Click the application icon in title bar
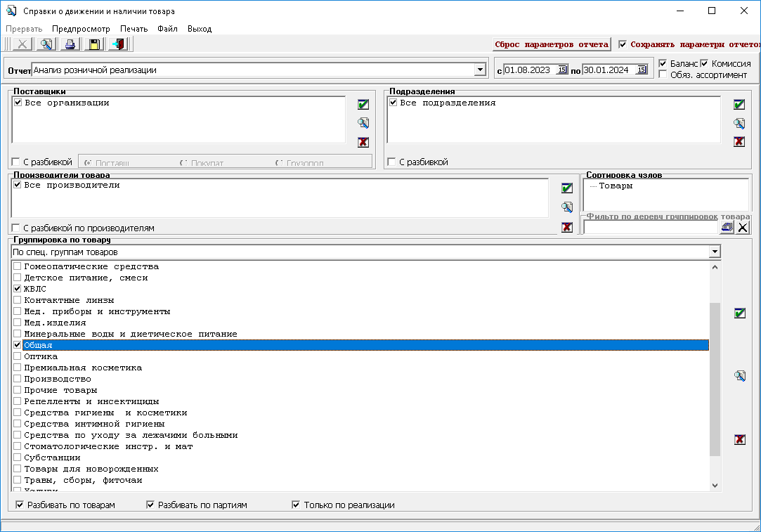Image resolution: width=761 pixels, height=532 pixels. pos(11,11)
